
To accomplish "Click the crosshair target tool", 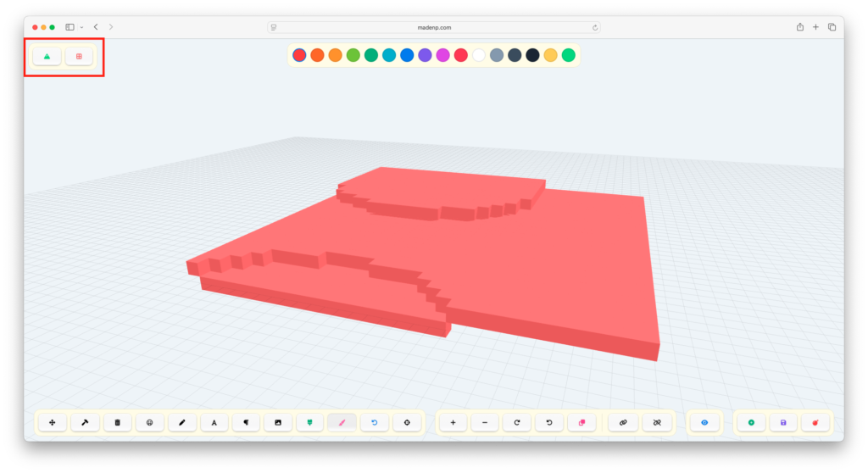I will [x=407, y=423].
